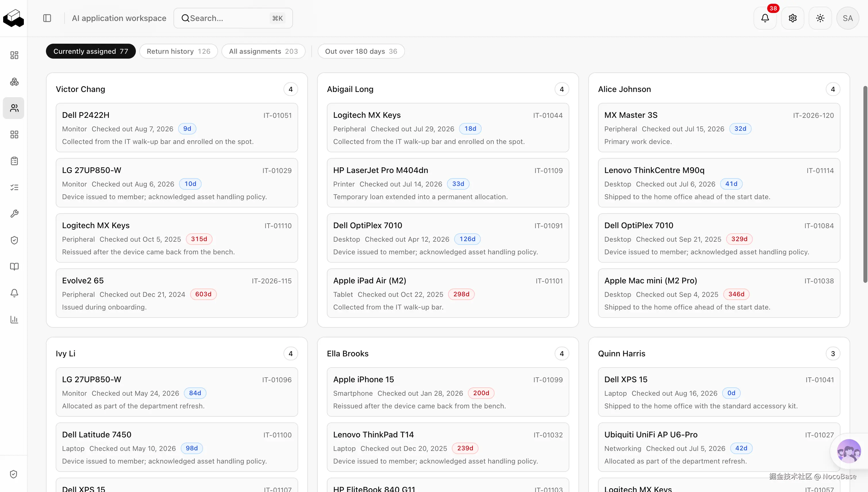Open the bar chart reports sidebar icon
This screenshot has height=492, width=868.
click(x=14, y=320)
